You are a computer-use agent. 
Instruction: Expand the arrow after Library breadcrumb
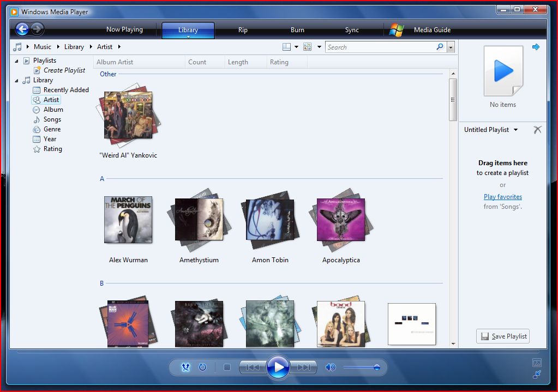(91, 46)
